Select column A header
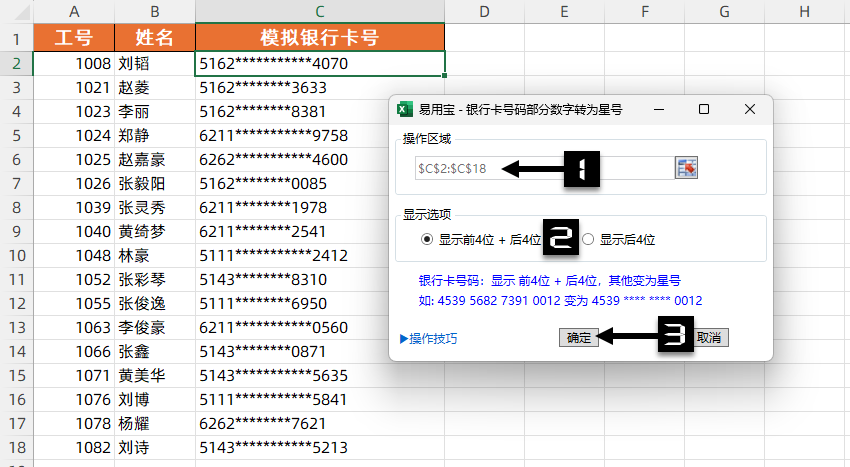Image resolution: width=850 pixels, height=467 pixels. pos(74,11)
